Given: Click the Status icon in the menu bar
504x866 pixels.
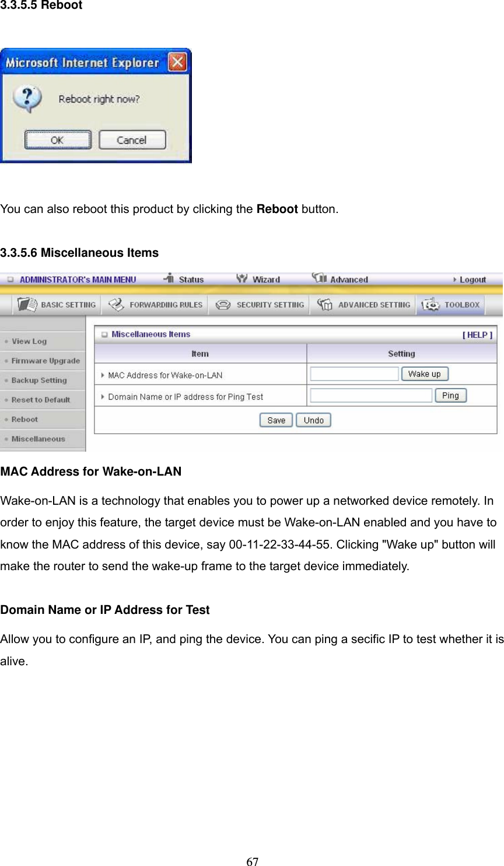Looking at the screenshot, I should click(169, 279).
